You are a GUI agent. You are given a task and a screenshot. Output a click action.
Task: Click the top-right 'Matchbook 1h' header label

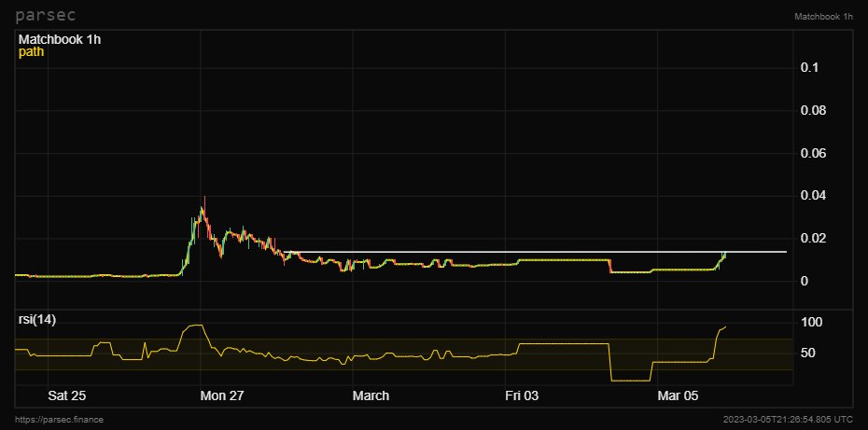click(823, 17)
